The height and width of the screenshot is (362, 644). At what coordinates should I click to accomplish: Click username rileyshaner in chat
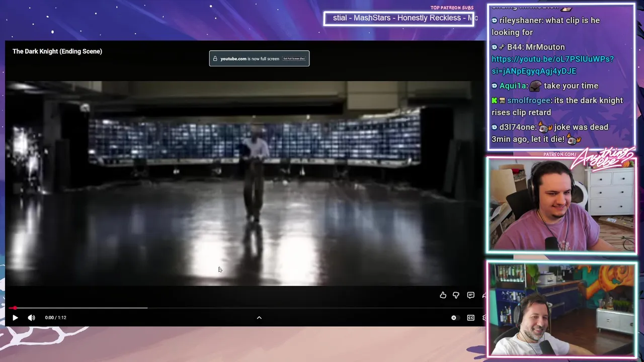[520, 21]
